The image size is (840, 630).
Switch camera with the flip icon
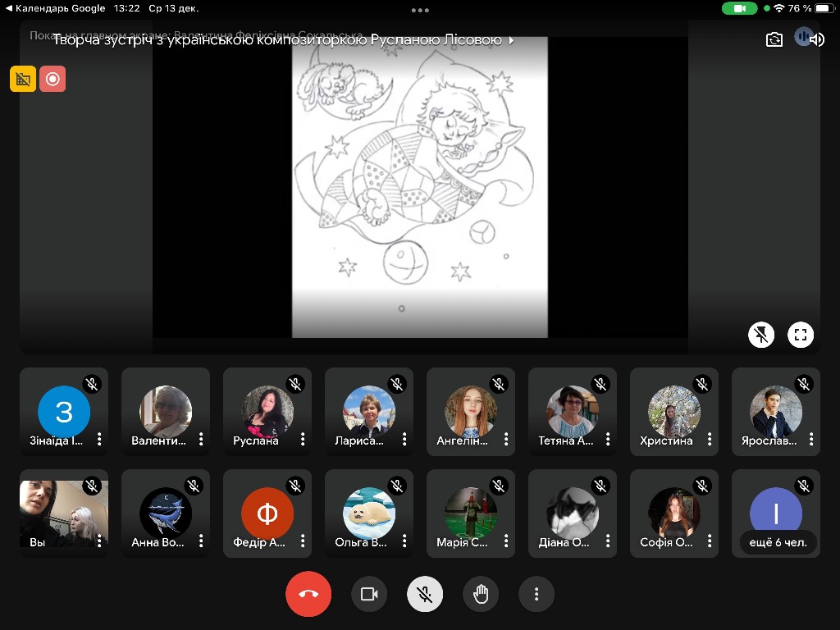774,39
